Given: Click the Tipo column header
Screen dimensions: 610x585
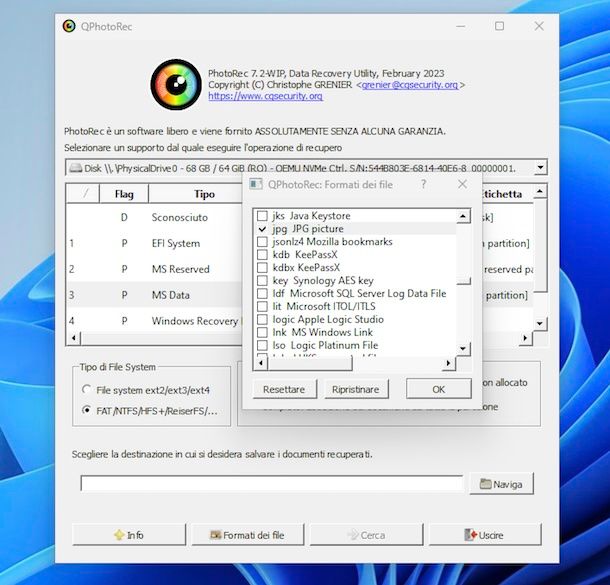Looking at the screenshot, I should click(x=205, y=194).
